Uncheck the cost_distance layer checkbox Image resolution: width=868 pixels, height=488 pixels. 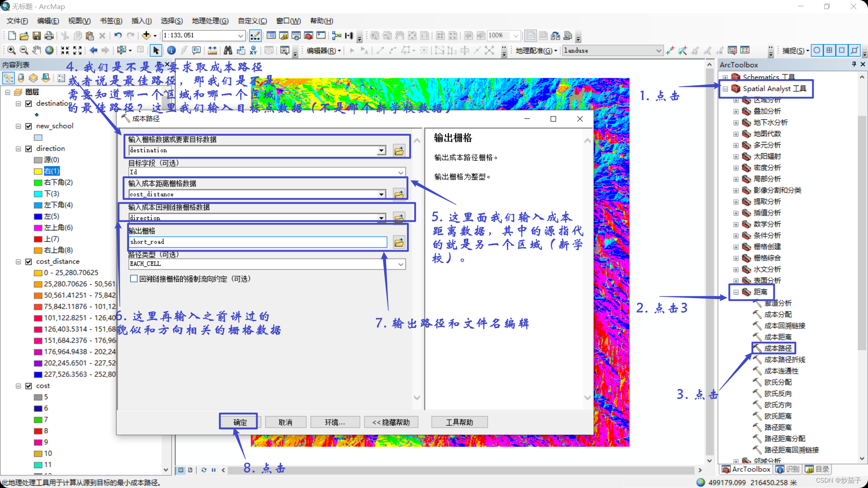[x=28, y=262]
